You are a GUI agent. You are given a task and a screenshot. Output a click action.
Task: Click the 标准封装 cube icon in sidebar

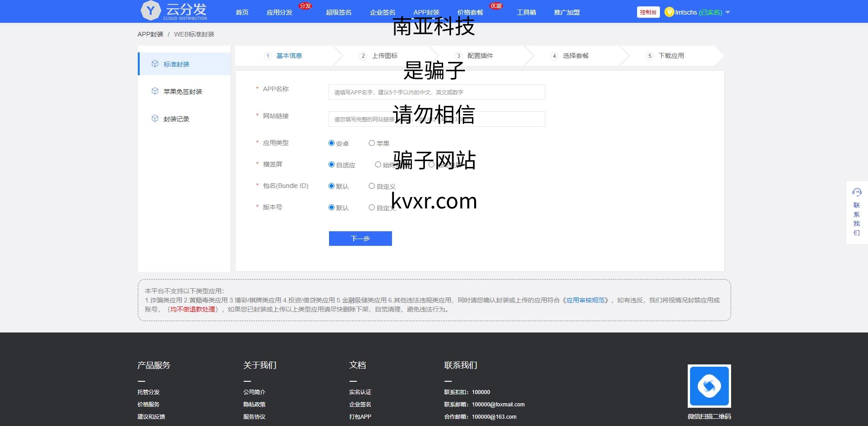[x=155, y=64]
